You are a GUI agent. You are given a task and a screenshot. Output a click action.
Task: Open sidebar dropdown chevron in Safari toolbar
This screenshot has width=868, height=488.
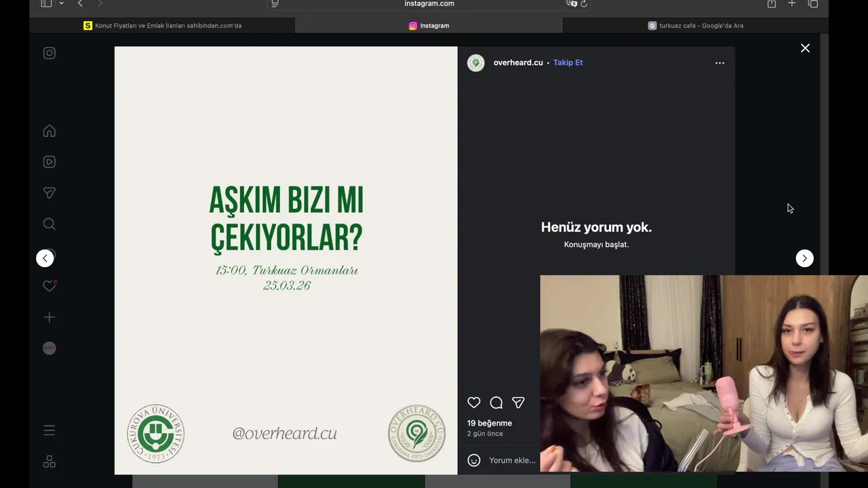pyautogui.click(x=62, y=3)
